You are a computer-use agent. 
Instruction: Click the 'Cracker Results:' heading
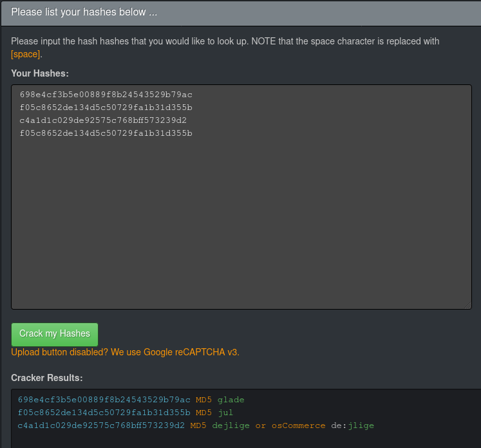[x=47, y=378]
